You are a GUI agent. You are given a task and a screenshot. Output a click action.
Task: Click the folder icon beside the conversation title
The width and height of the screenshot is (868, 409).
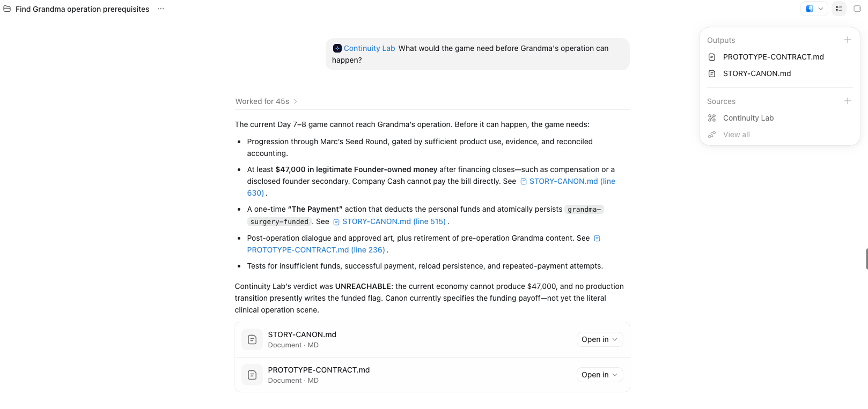click(x=7, y=9)
